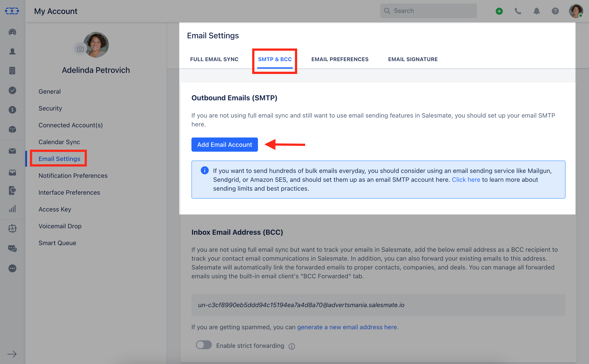
Task: Open the help question mark icon
Action: click(555, 11)
